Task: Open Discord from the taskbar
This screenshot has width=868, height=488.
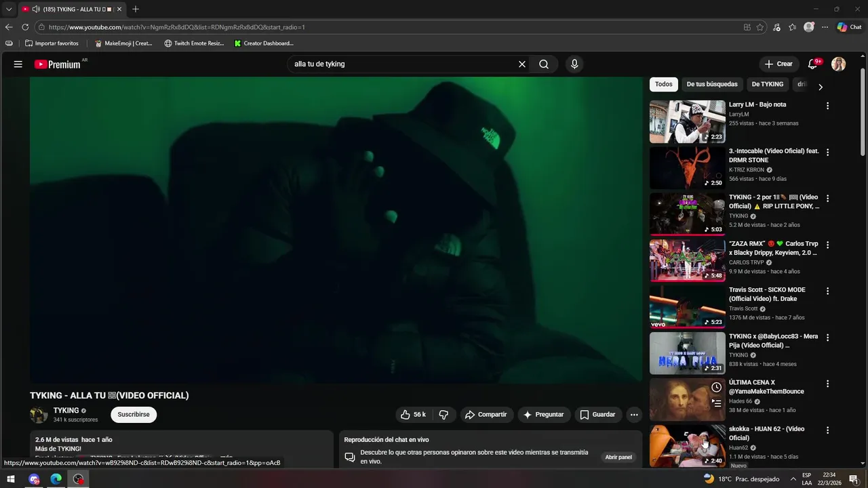Action: point(34,479)
